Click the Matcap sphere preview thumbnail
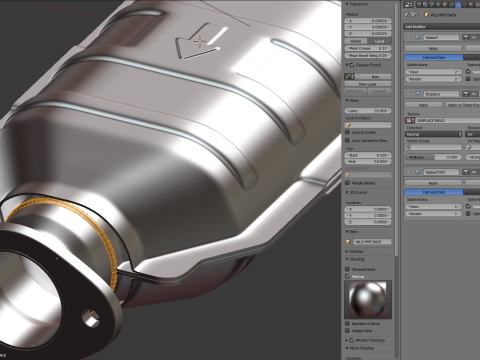The width and height of the screenshot is (480, 360). pyautogui.click(x=368, y=300)
